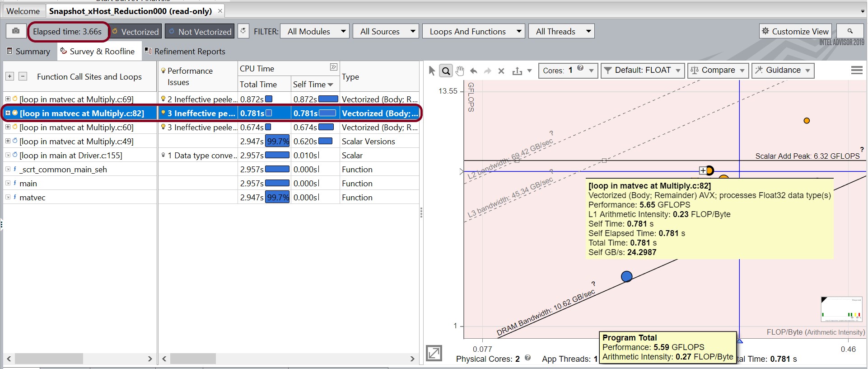The height and width of the screenshot is (369, 868).
Task: Switch to the Summary tab
Action: tap(28, 52)
